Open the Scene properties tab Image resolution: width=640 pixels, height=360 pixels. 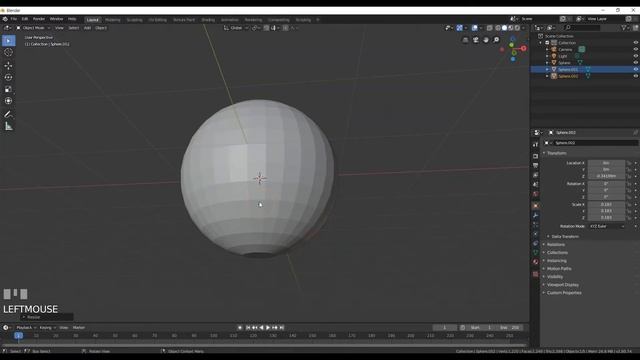536,184
